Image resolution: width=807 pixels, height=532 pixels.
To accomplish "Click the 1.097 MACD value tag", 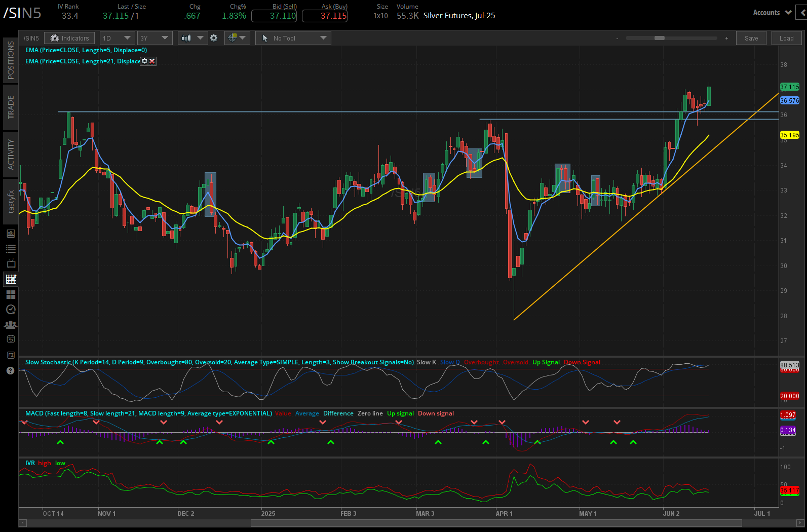I will [x=788, y=415].
